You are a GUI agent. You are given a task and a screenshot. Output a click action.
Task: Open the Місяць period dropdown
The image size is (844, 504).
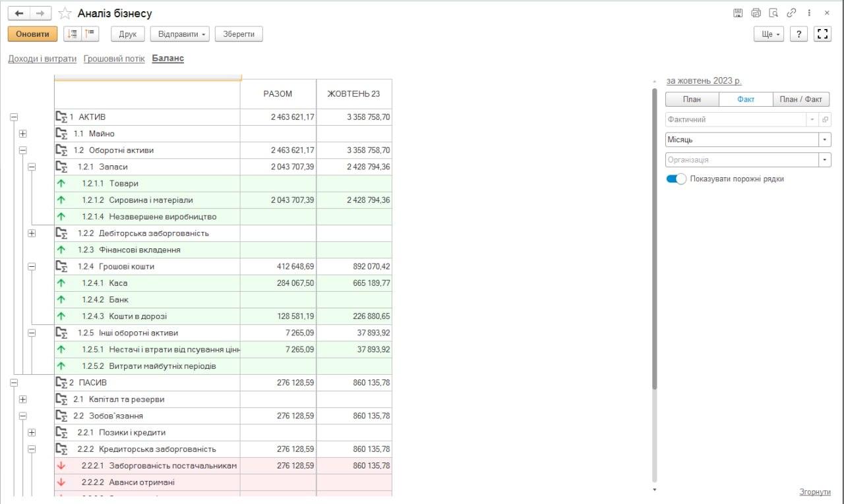(825, 140)
